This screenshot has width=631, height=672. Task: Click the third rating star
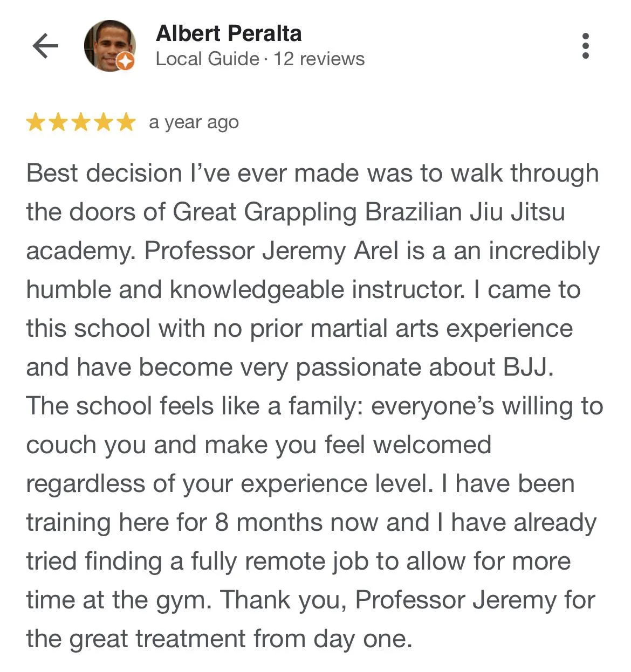pos(81,122)
